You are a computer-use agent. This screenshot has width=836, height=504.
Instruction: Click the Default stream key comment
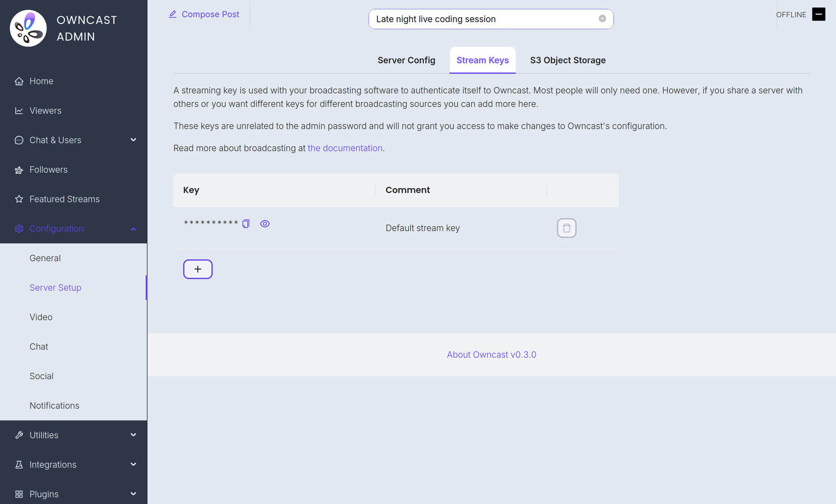pos(423,228)
